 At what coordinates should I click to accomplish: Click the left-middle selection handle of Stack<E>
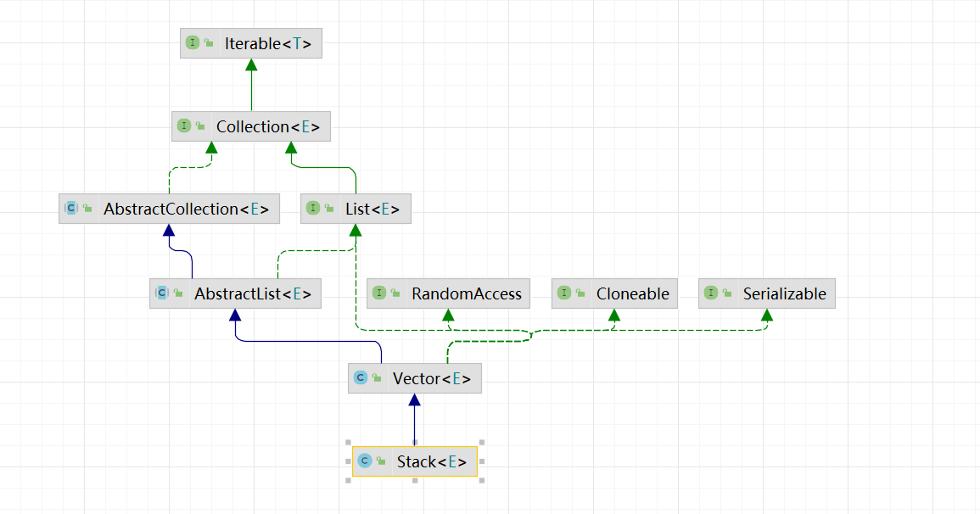348,461
